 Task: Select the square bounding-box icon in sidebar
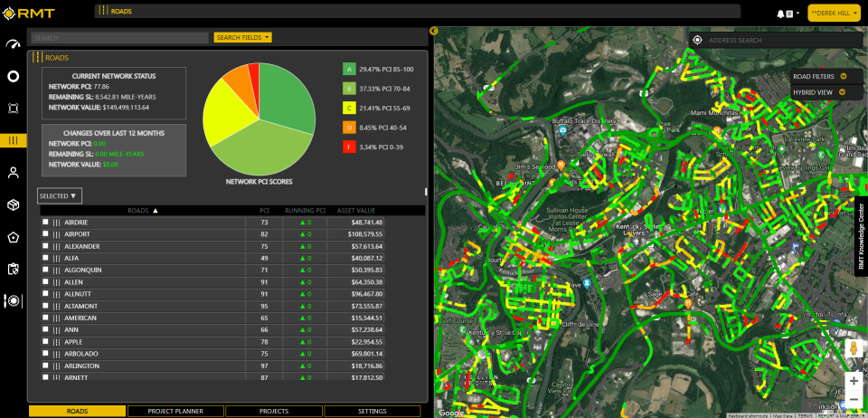[13, 109]
